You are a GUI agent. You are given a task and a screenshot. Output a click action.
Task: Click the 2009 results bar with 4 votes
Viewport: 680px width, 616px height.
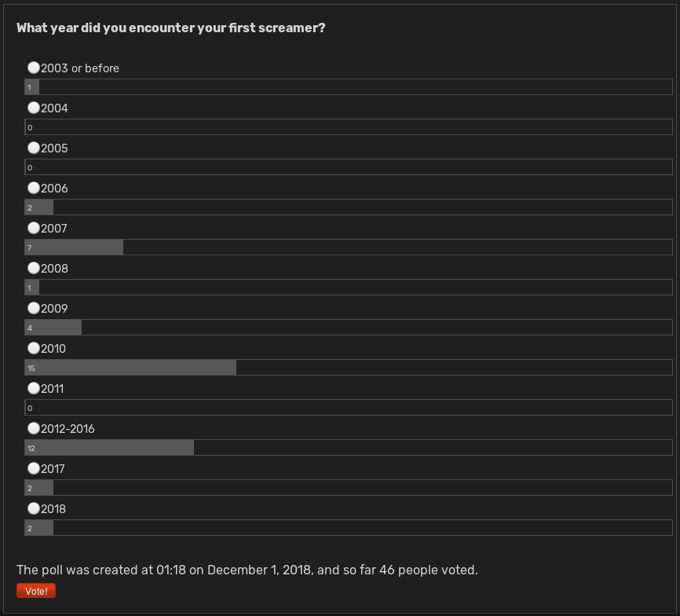349,328
